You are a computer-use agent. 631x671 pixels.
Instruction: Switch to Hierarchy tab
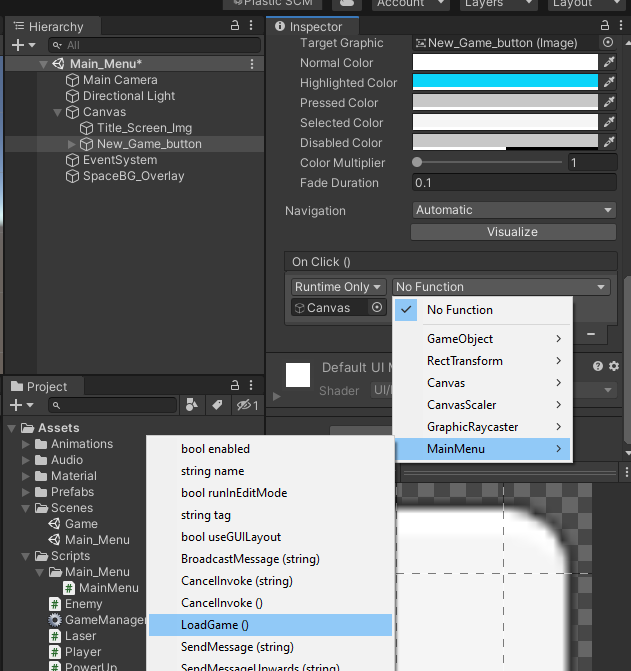pyautogui.click(x=53, y=27)
